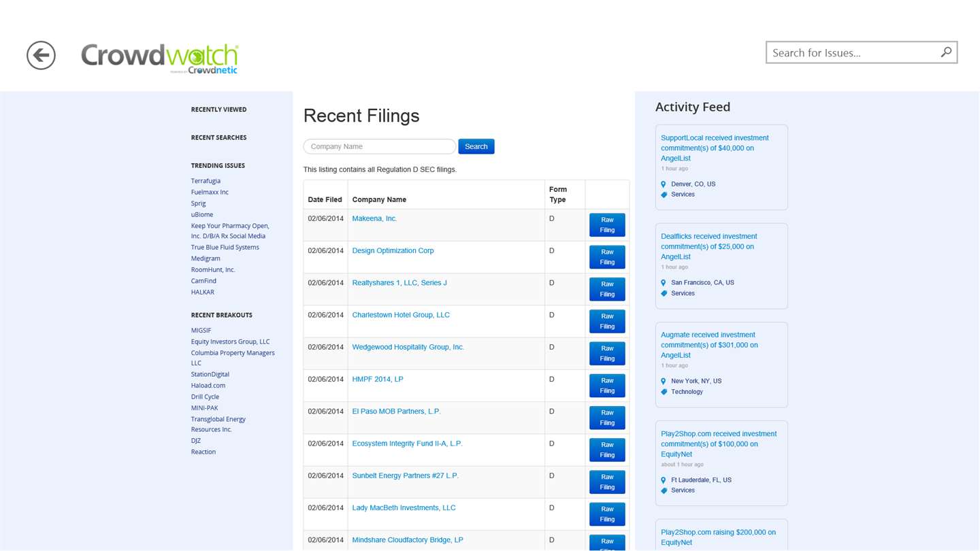Open the DJZ recent breakout
Image resolution: width=980 pixels, height=551 pixels.
195,441
